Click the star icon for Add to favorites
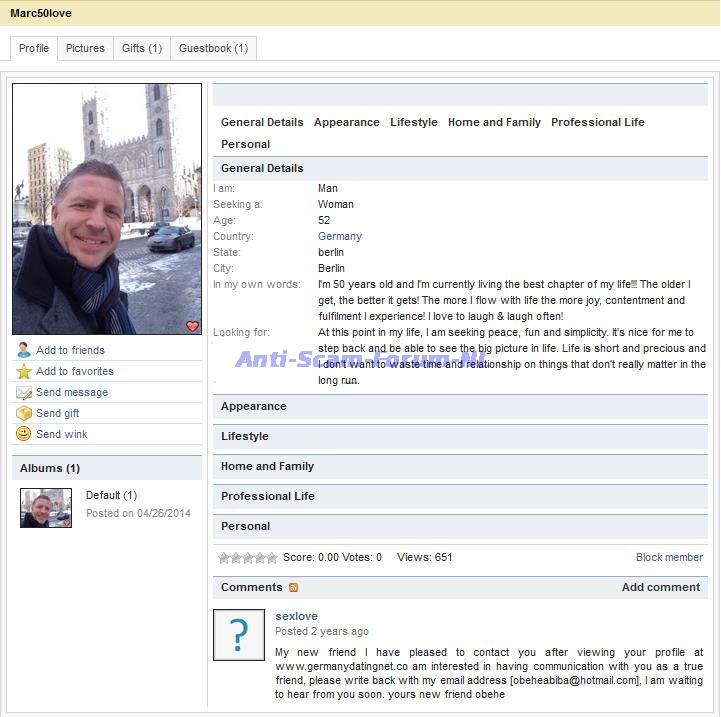The image size is (721, 717). 24,371
